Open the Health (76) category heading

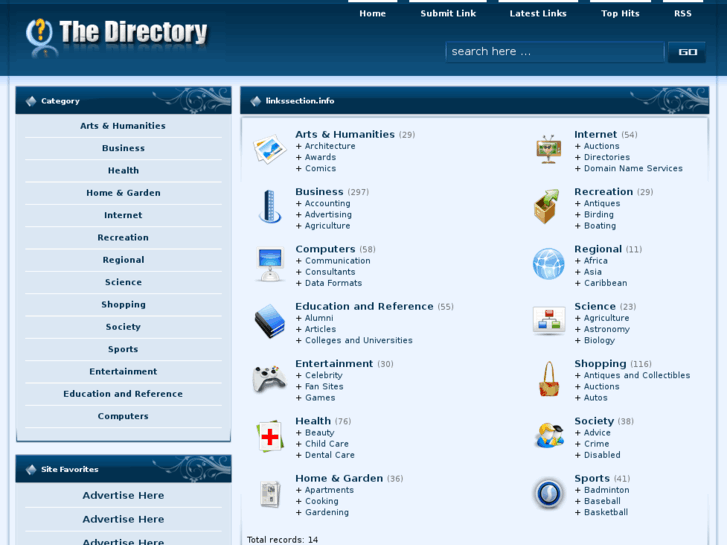tap(313, 421)
